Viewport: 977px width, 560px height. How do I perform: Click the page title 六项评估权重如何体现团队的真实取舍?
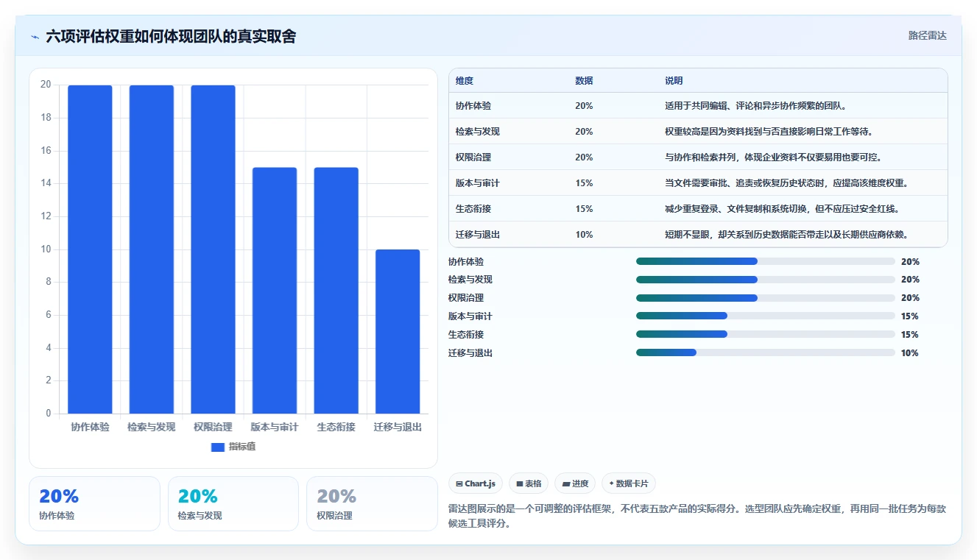[171, 36]
